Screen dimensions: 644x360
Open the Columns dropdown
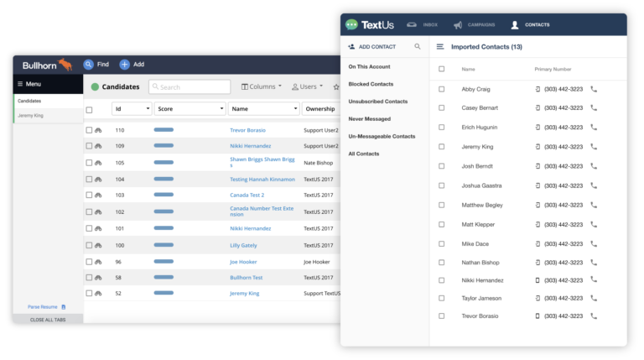pos(262,86)
